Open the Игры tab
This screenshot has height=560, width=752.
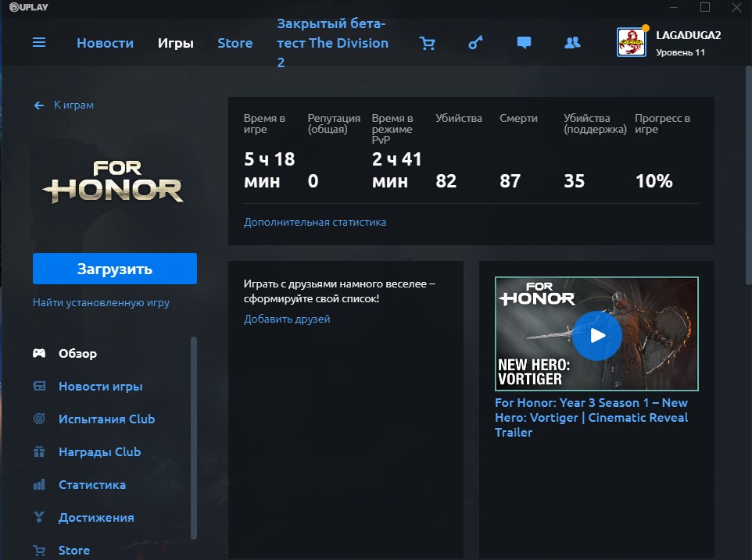176,43
